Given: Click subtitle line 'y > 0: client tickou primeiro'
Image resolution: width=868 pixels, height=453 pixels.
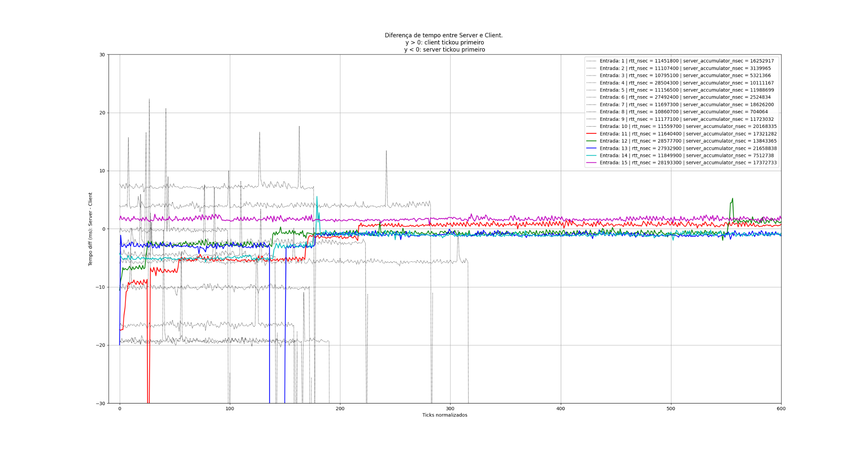Looking at the screenshot, I should [x=444, y=42].
